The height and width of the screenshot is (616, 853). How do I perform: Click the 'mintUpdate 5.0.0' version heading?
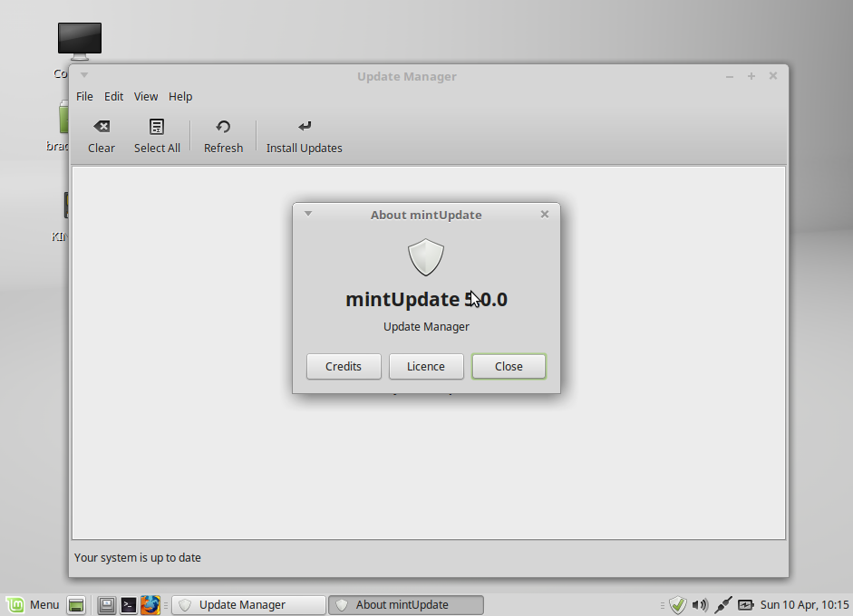coord(426,300)
